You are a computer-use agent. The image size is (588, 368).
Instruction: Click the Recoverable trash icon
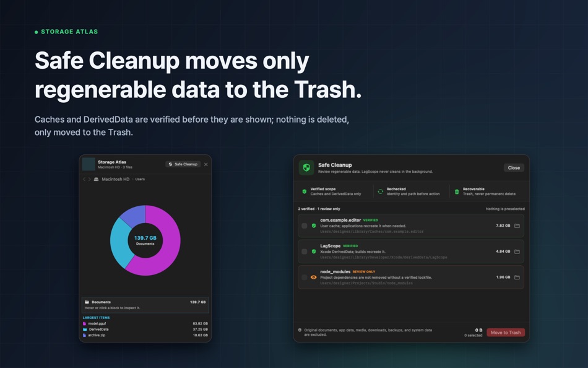457,191
